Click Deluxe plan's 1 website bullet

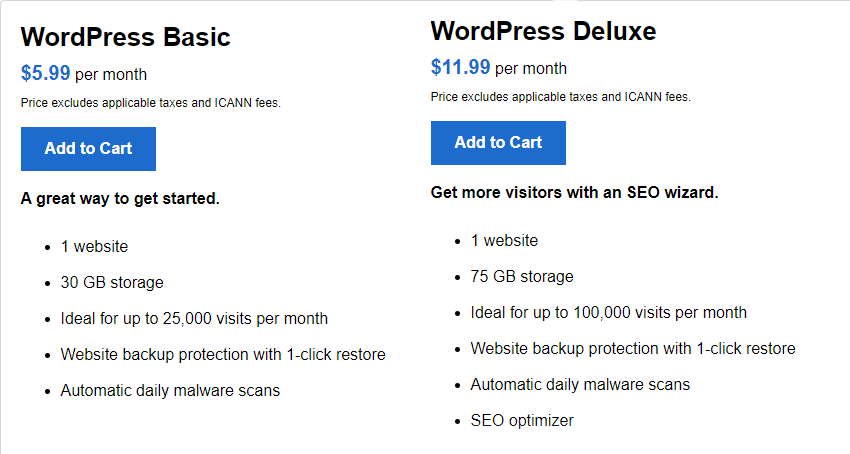pyautogui.click(x=504, y=240)
